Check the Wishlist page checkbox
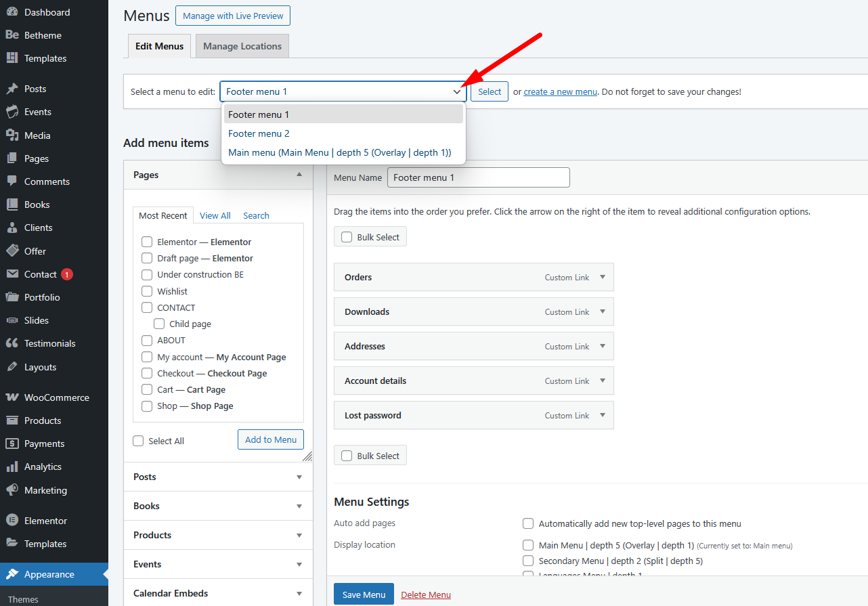868x606 pixels. [x=147, y=291]
